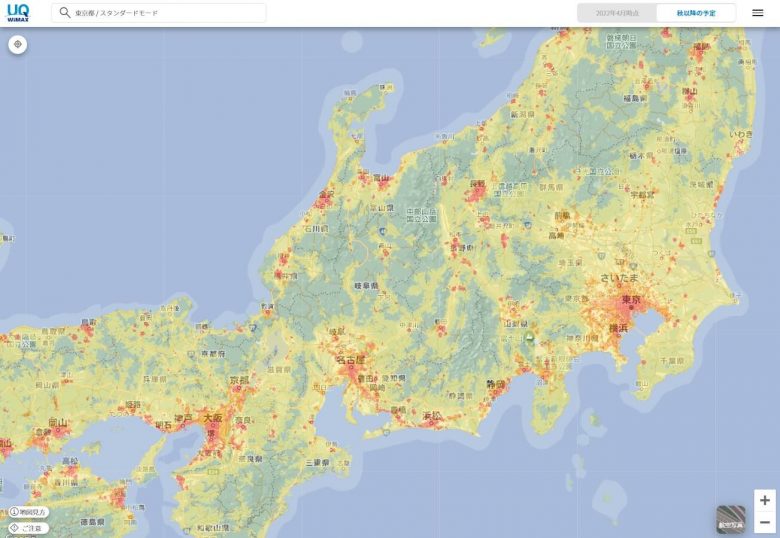780x538 pixels.
Task: Click the 徳島県 prefecture label
Action: (93, 522)
